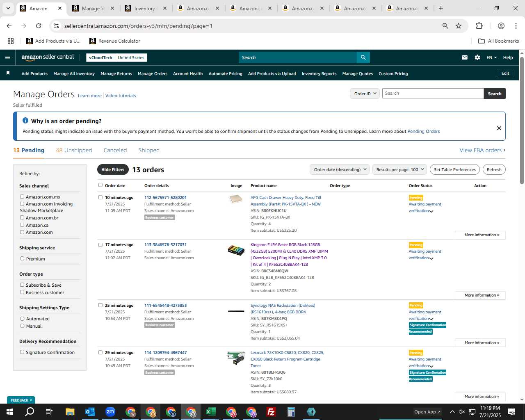Viewport: 525px width, 420px height.
Task: Go back with browser back arrow
Action: tap(9, 26)
